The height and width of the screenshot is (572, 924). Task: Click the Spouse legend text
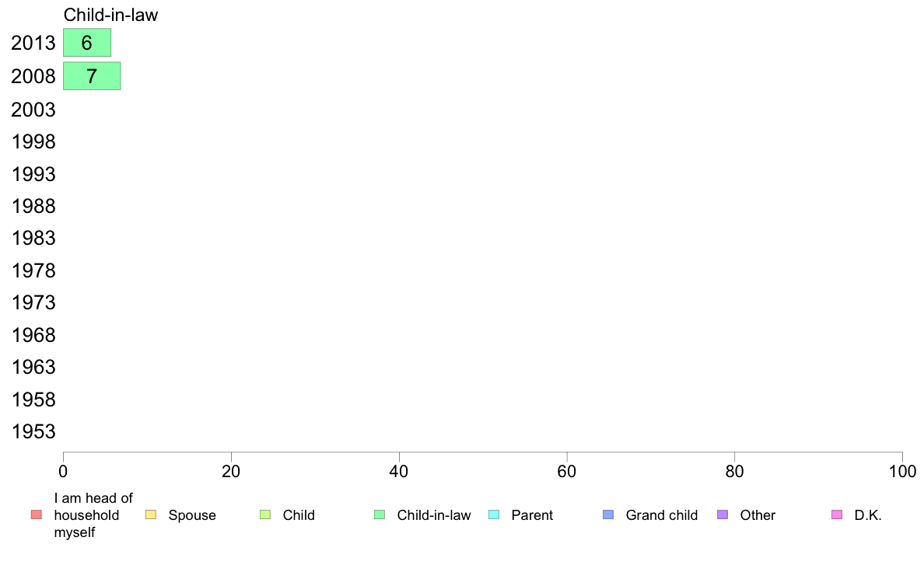coord(192,515)
